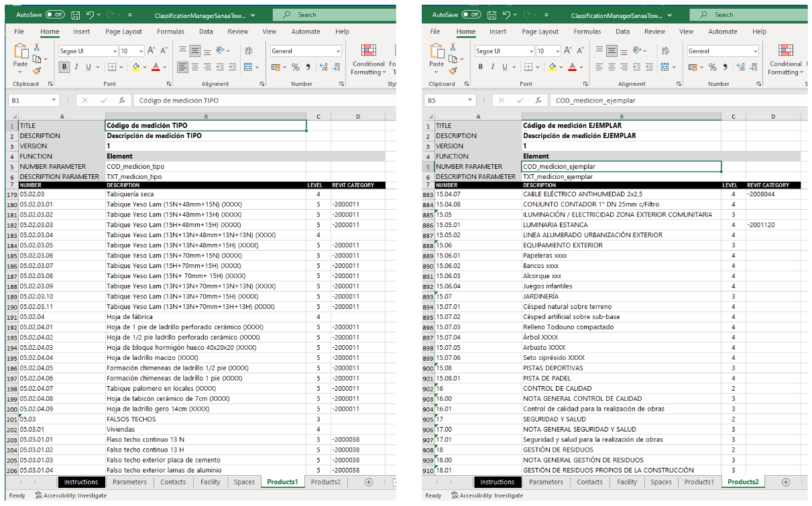Viewport: 812px width, 506px height.
Task: Open Data tab in right Excel window
Action: click(622, 31)
